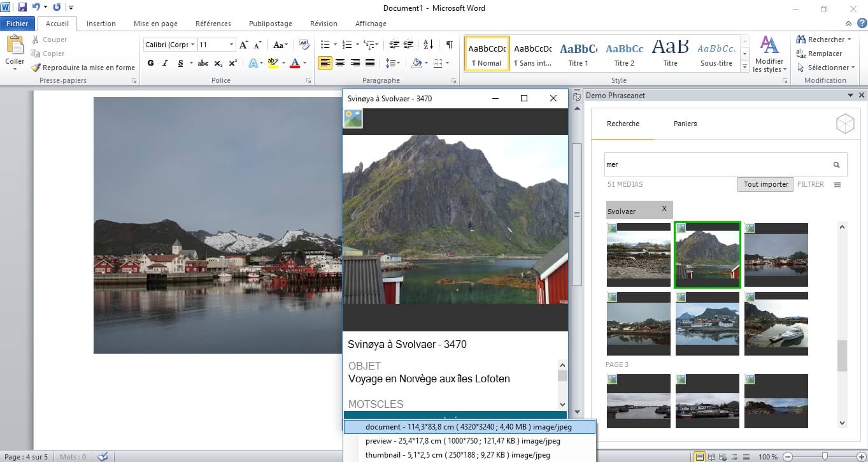Image resolution: width=868 pixels, height=462 pixels.
Task: Open the Paragraphe dialog launcher
Action: click(x=453, y=81)
